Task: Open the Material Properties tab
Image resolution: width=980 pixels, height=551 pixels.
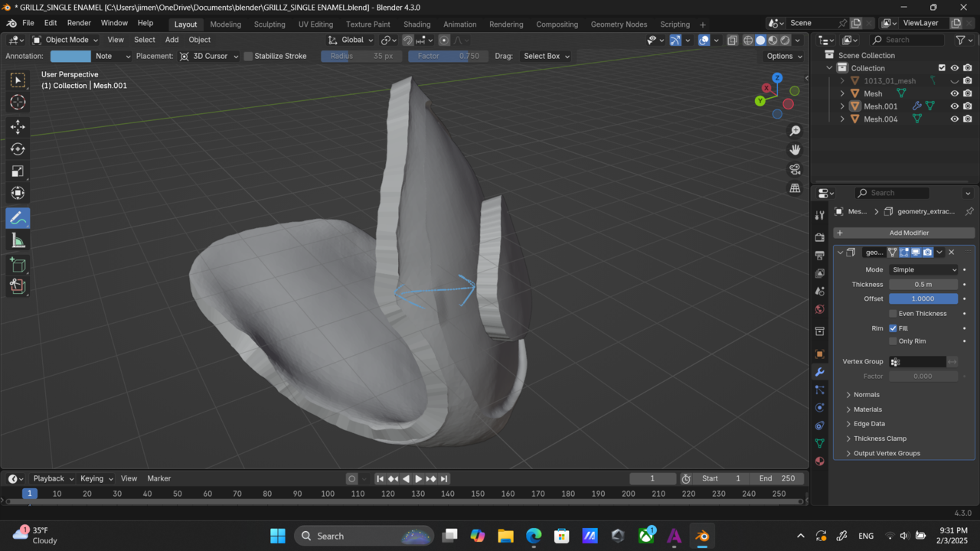Action: (819, 461)
